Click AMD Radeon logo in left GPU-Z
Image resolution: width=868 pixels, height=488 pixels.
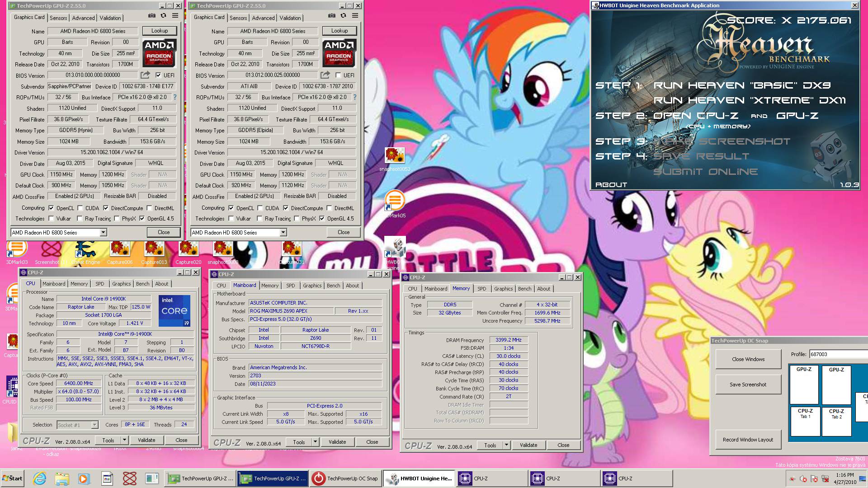[159, 53]
